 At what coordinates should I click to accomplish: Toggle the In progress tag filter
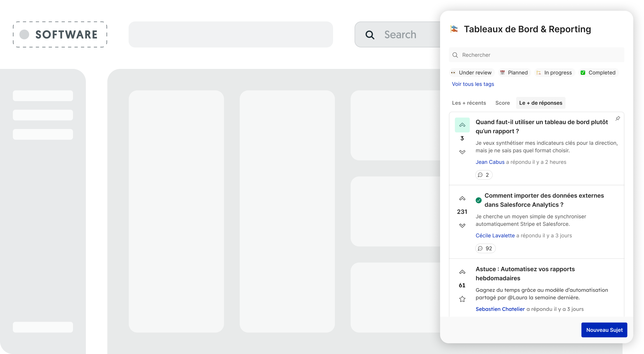coord(554,73)
